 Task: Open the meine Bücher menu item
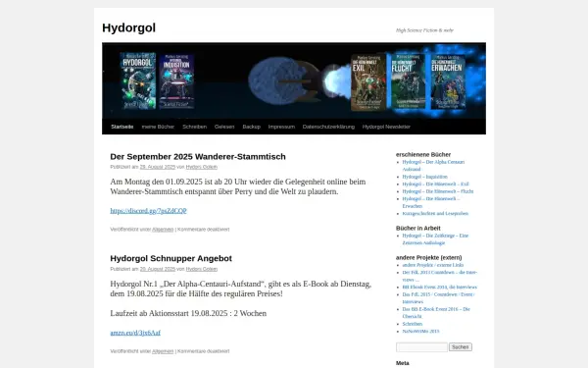tap(158, 127)
